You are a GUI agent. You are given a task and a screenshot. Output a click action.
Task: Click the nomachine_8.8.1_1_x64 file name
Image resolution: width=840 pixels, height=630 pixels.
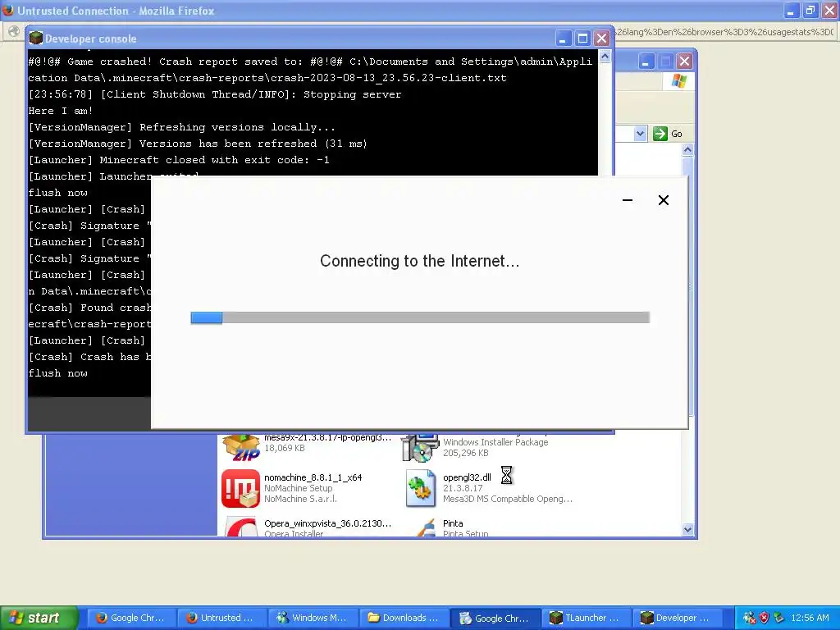tap(313, 477)
